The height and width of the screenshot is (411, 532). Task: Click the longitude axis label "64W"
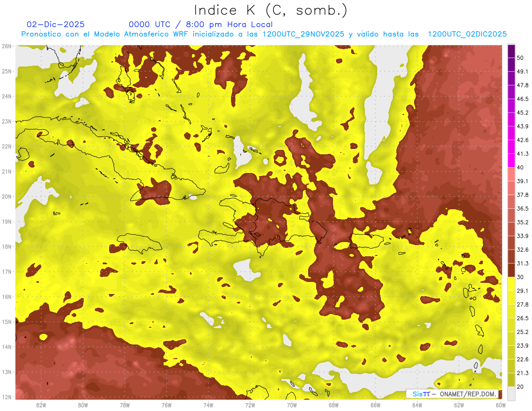pyautogui.click(x=417, y=405)
